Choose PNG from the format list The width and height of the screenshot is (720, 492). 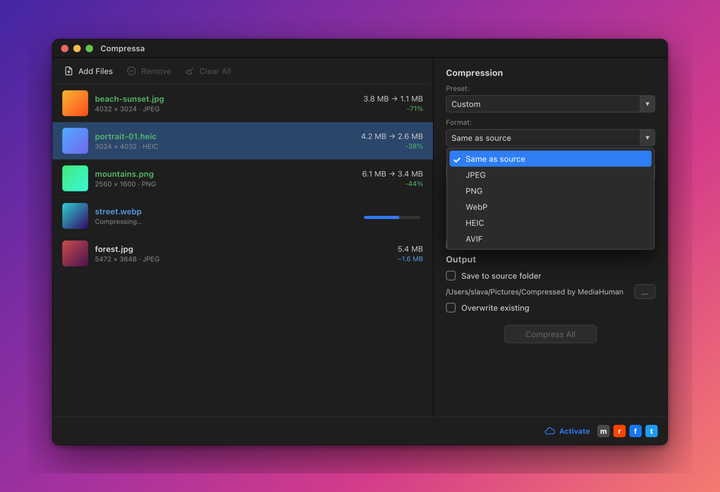click(550, 191)
